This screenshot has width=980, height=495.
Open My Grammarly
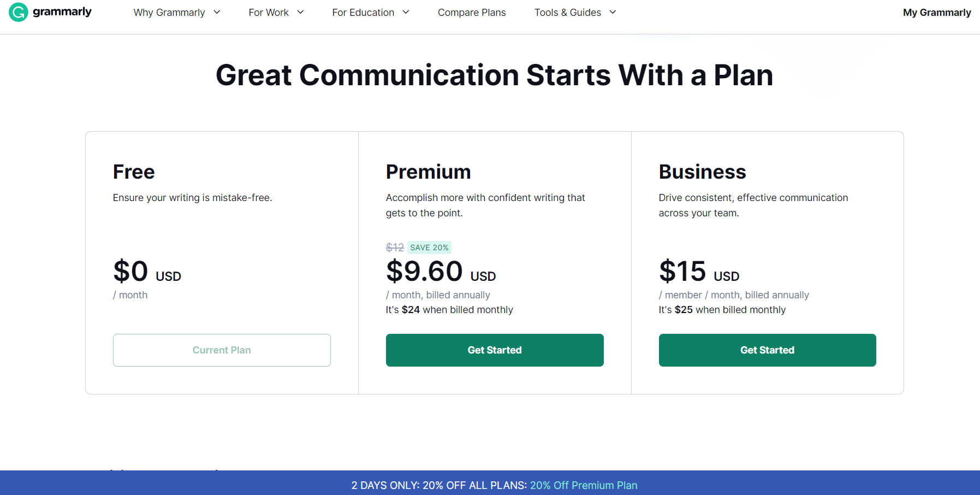click(936, 12)
